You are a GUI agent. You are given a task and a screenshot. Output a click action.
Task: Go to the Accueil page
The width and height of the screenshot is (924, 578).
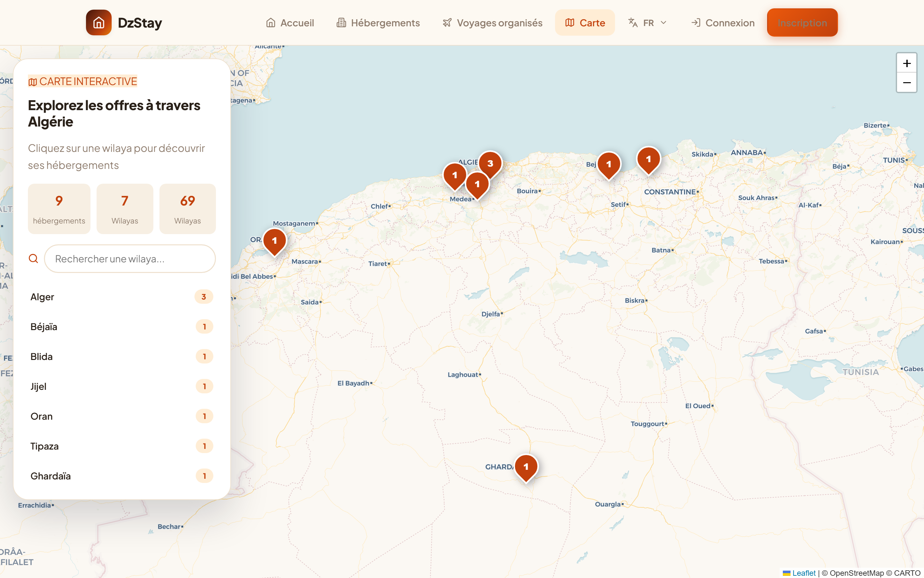coord(290,22)
